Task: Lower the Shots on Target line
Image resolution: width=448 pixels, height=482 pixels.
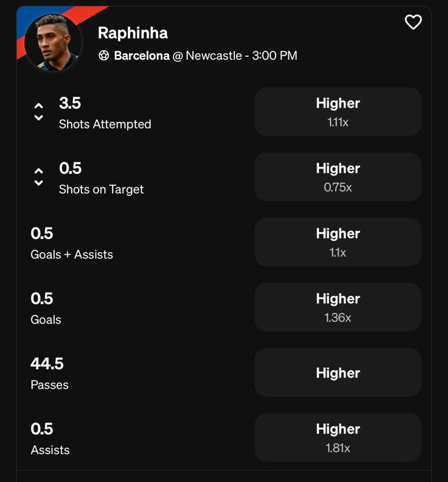Action: click(x=39, y=183)
